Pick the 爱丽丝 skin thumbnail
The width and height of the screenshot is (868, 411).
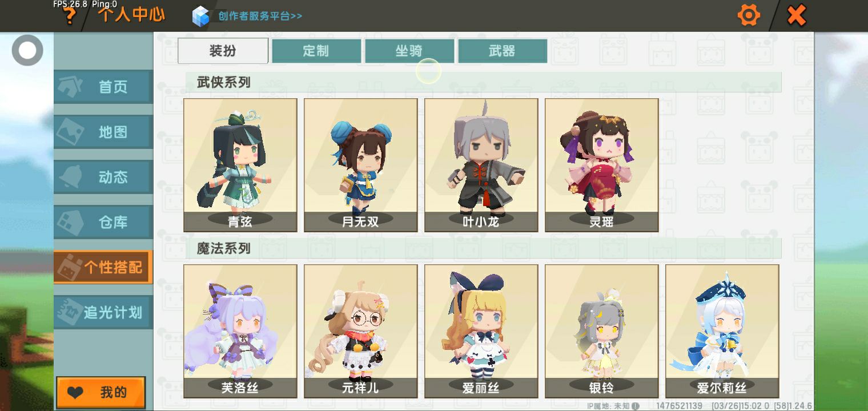click(481, 331)
